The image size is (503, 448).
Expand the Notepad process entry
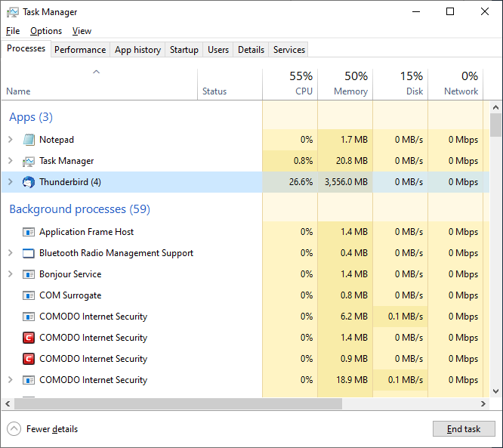[x=10, y=140]
